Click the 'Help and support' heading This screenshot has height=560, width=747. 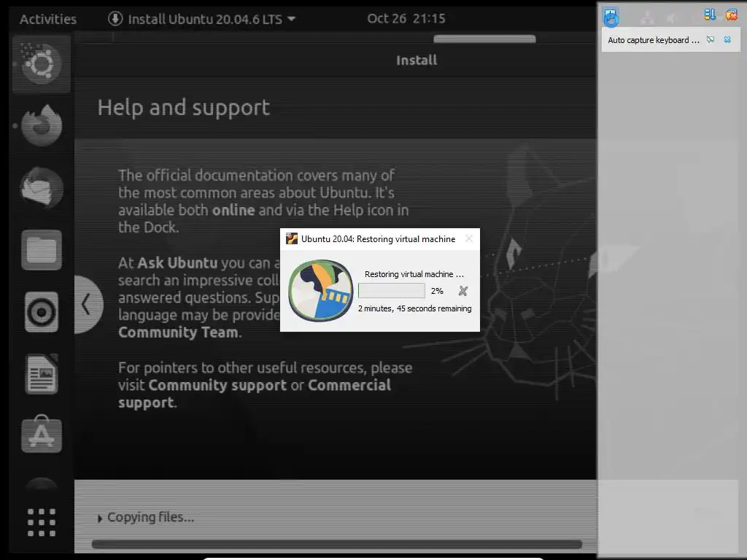[x=183, y=108]
